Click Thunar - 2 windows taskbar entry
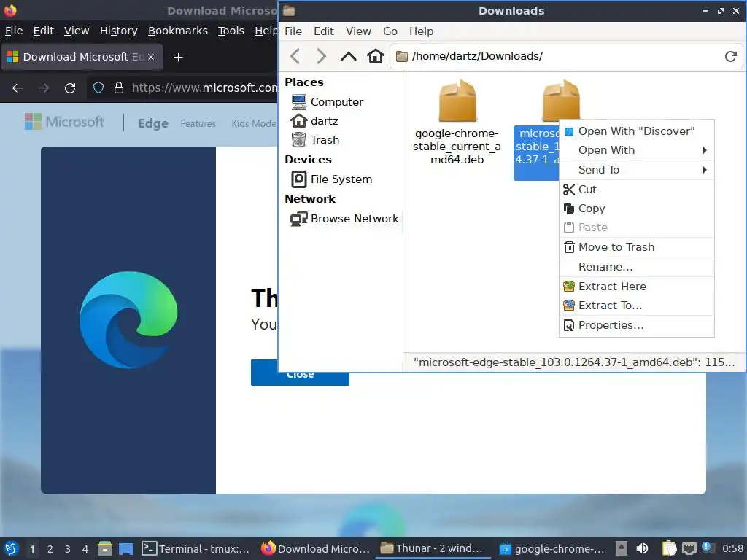This screenshot has width=747, height=560. click(x=433, y=548)
